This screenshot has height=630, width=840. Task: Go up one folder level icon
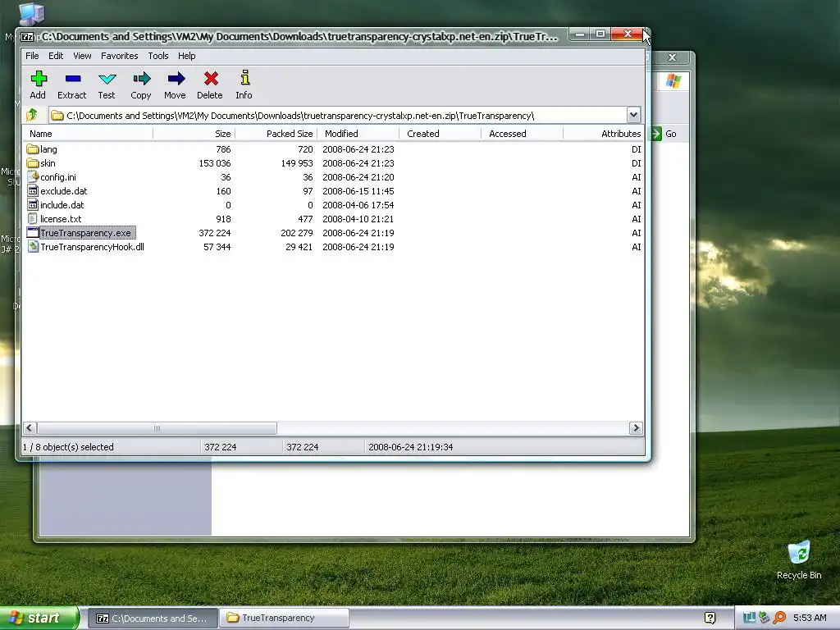[x=32, y=115]
